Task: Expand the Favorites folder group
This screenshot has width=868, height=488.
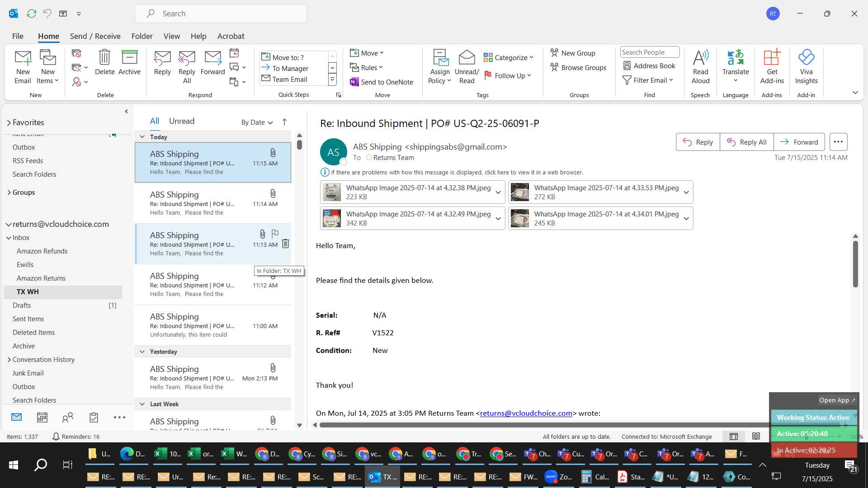Action: coord(9,122)
